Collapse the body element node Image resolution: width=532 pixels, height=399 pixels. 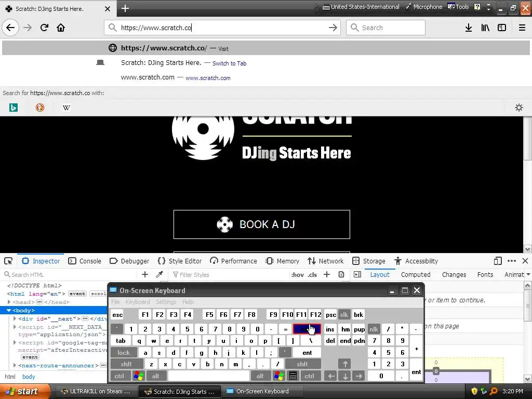(x=9, y=310)
